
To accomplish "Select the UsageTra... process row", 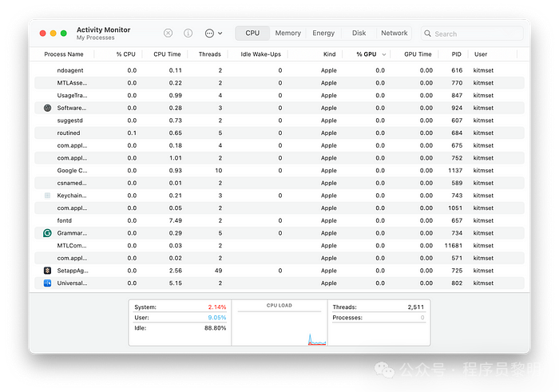I will tap(279, 95).
